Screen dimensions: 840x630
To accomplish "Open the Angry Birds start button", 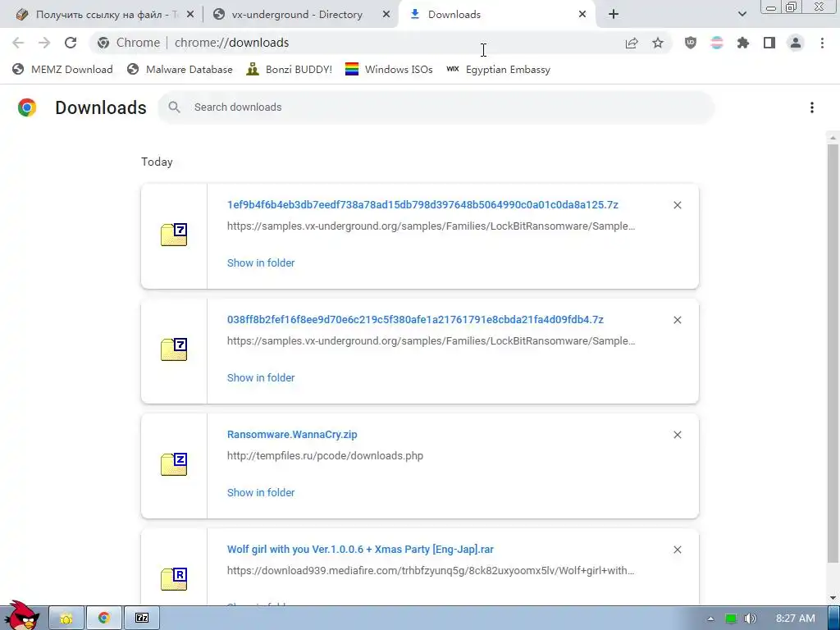I will pyautogui.click(x=22, y=615).
